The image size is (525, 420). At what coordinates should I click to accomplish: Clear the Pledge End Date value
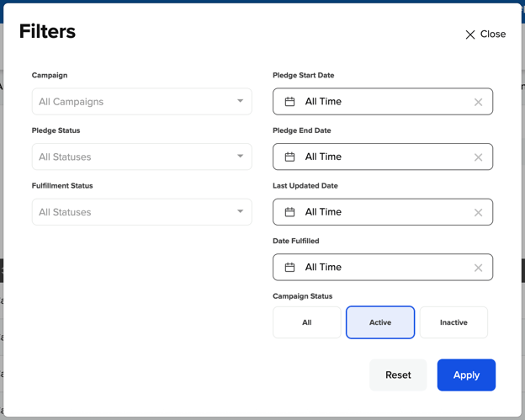tap(478, 157)
